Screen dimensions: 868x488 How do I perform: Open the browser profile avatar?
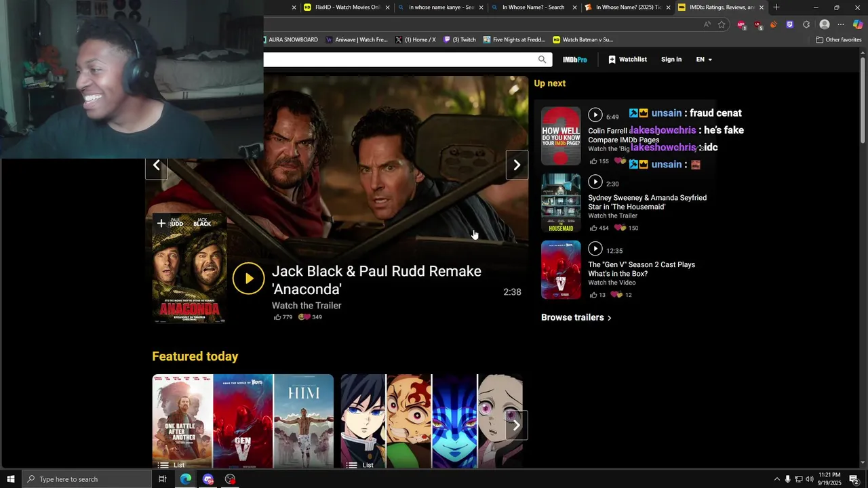pos(825,24)
